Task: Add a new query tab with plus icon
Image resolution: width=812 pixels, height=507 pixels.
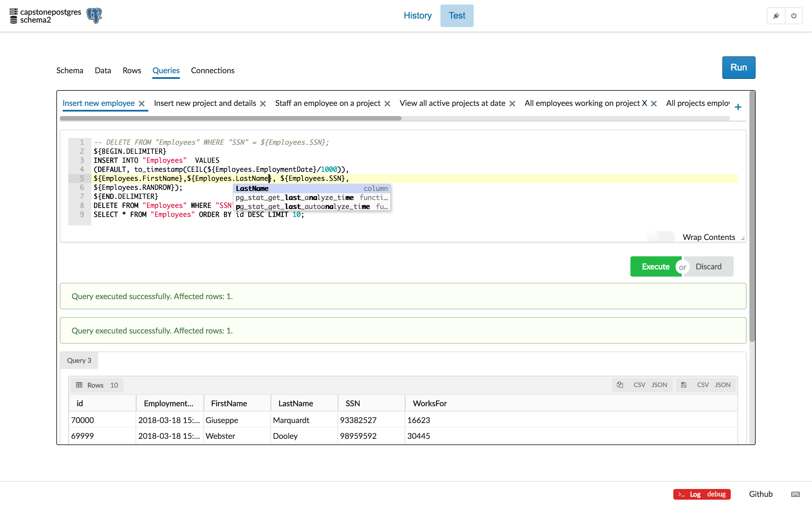Action: 738,107
